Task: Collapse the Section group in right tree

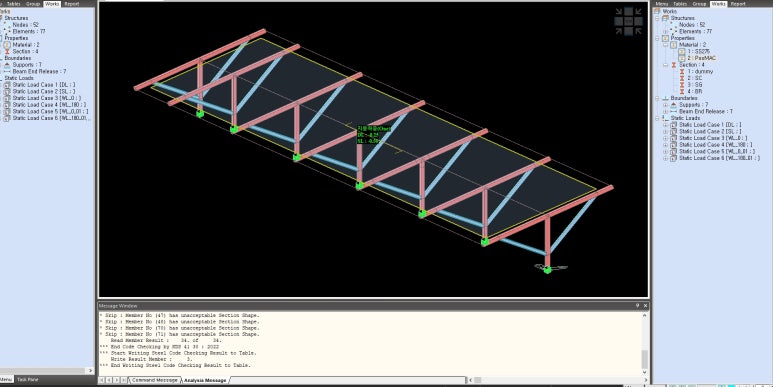Action: coord(667,65)
